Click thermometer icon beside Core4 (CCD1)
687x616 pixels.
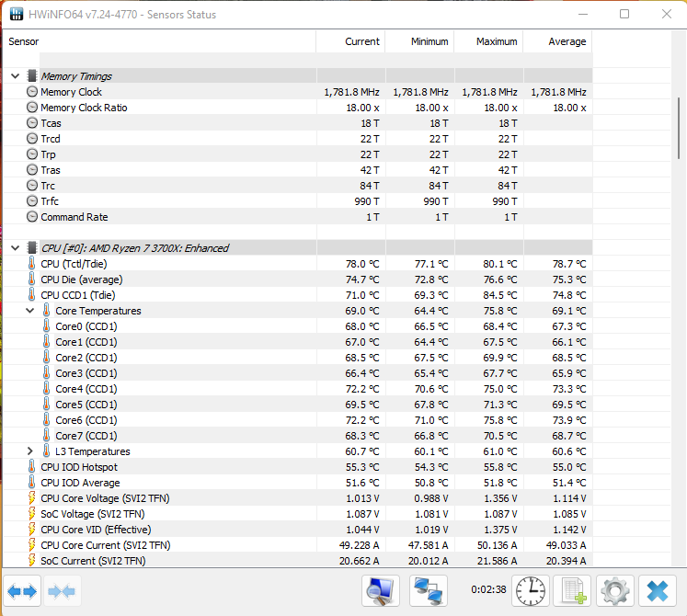46,389
